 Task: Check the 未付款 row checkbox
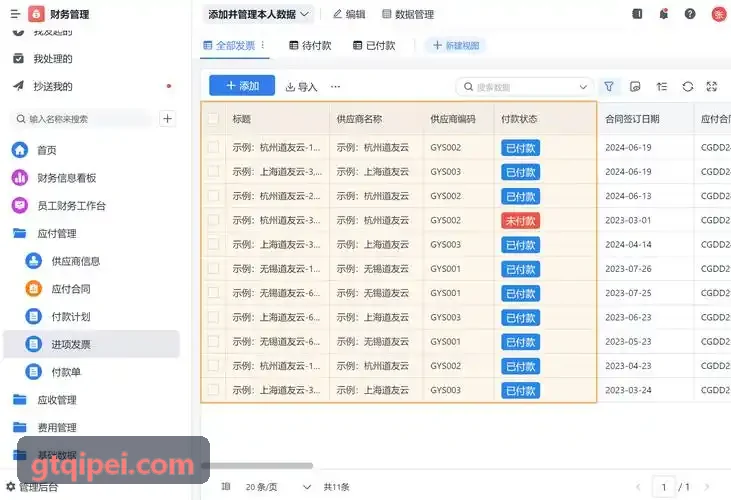click(213, 220)
